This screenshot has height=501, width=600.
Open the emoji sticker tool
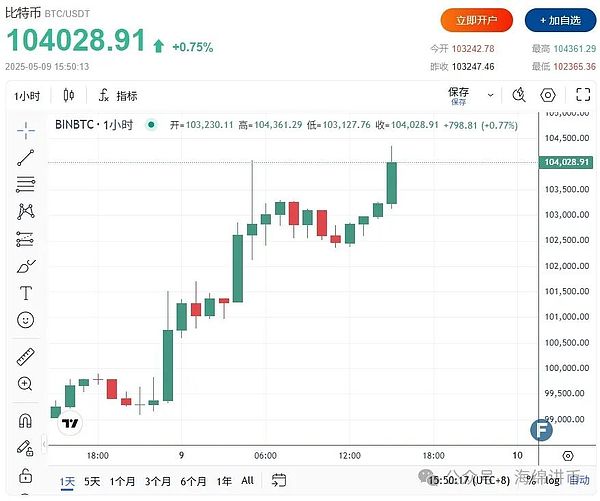point(26,320)
